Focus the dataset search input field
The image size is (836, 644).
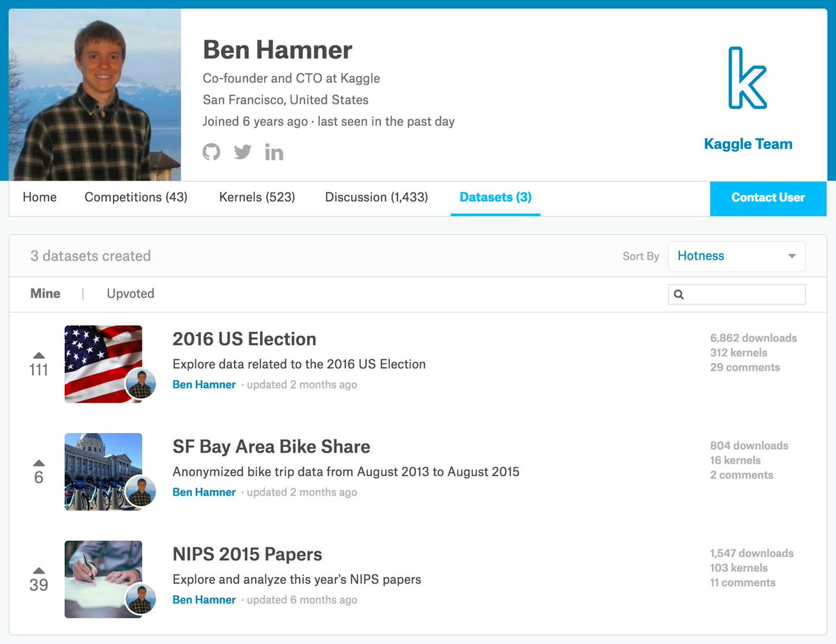click(x=736, y=294)
